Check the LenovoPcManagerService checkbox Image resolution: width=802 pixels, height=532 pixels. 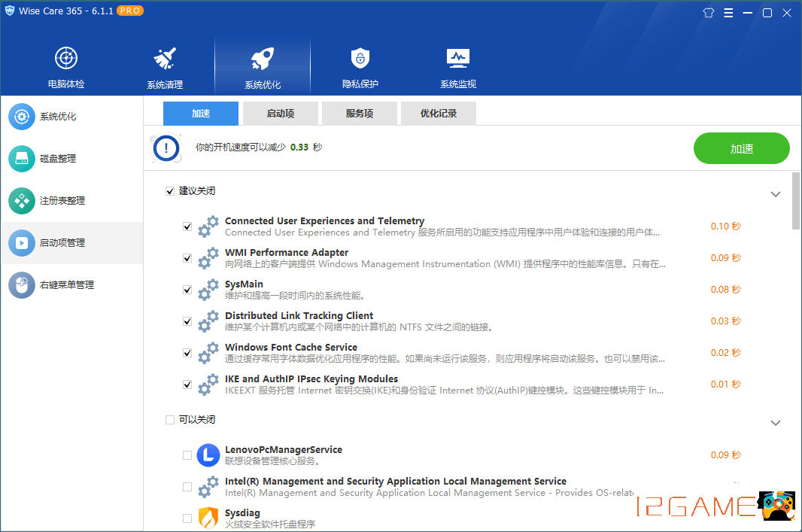coord(187,455)
